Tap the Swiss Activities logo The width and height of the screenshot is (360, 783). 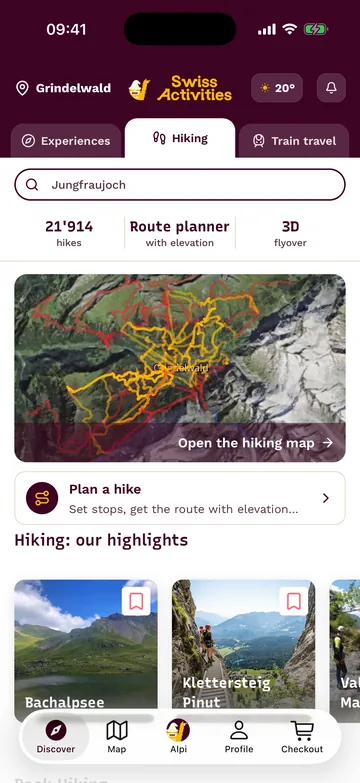coord(180,88)
